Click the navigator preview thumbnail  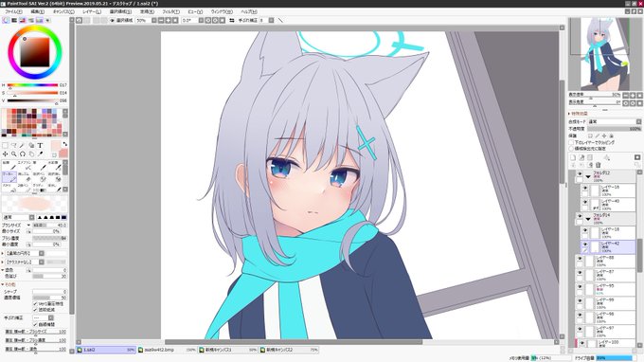604,54
